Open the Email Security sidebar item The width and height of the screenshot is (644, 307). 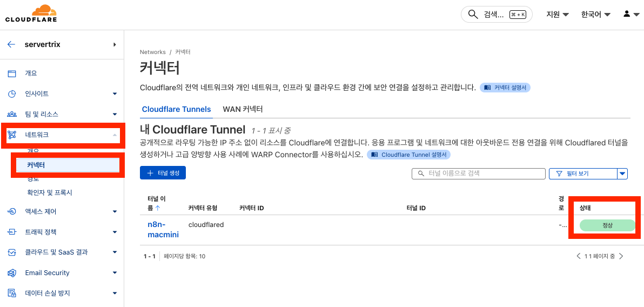click(47, 273)
